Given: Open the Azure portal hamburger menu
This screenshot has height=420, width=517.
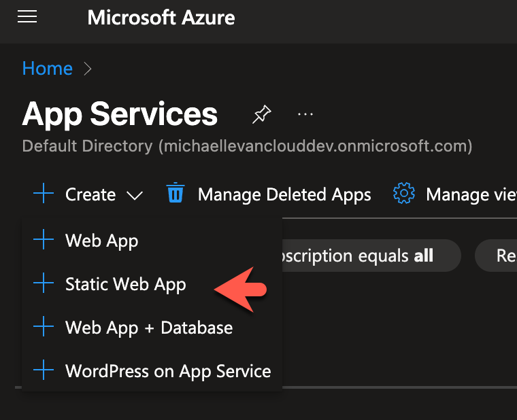Looking at the screenshot, I should coord(27,17).
